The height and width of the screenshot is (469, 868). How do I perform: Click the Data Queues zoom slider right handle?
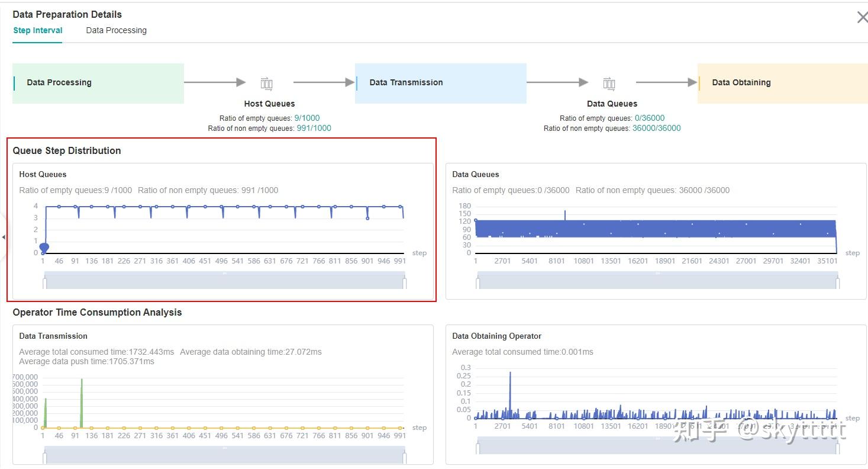pyautogui.click(x=838, y=283)
